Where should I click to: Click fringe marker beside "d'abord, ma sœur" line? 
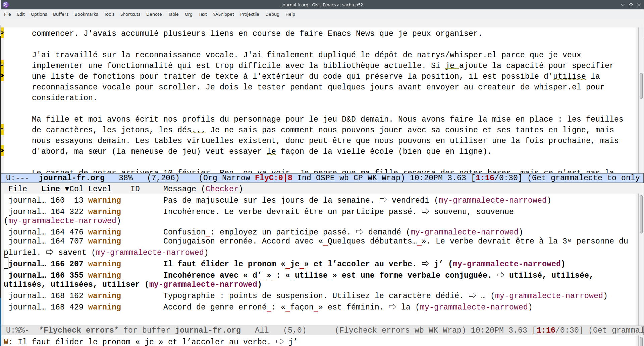(2, 151)
